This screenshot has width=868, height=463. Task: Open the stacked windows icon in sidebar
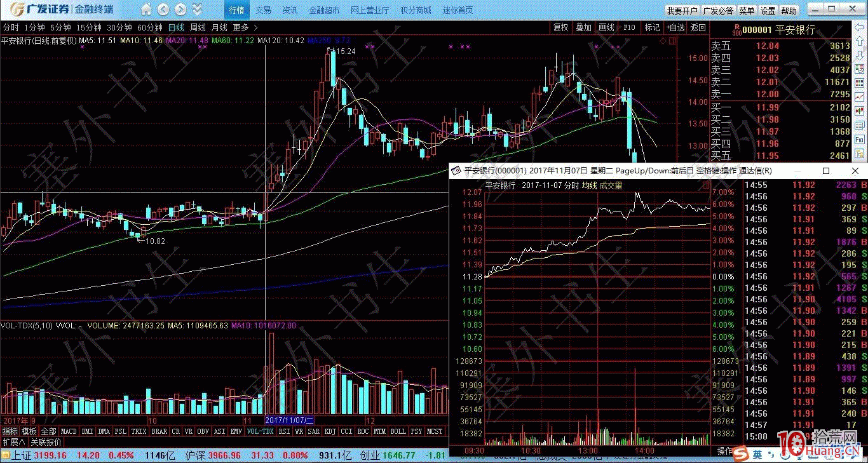click(860, 124)
